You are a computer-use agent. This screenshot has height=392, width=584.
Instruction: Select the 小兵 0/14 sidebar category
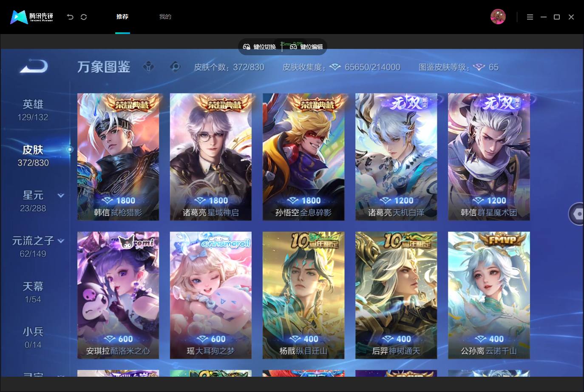33,338
